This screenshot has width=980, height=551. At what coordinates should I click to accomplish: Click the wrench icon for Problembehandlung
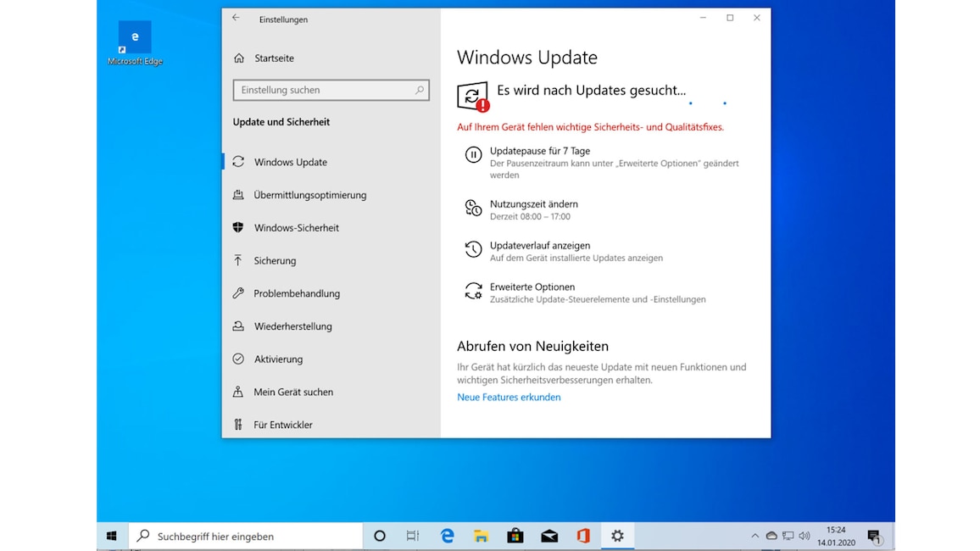[x=238, y=293]
